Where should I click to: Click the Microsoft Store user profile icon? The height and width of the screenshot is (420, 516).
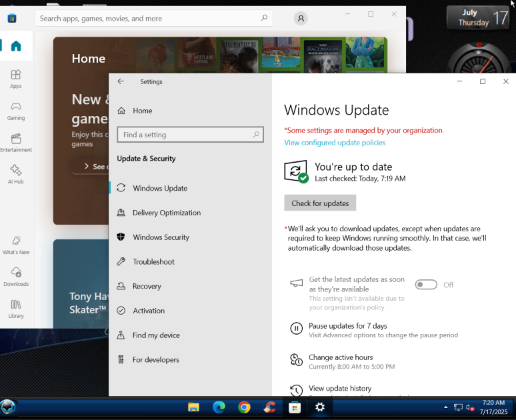point(301,19)
